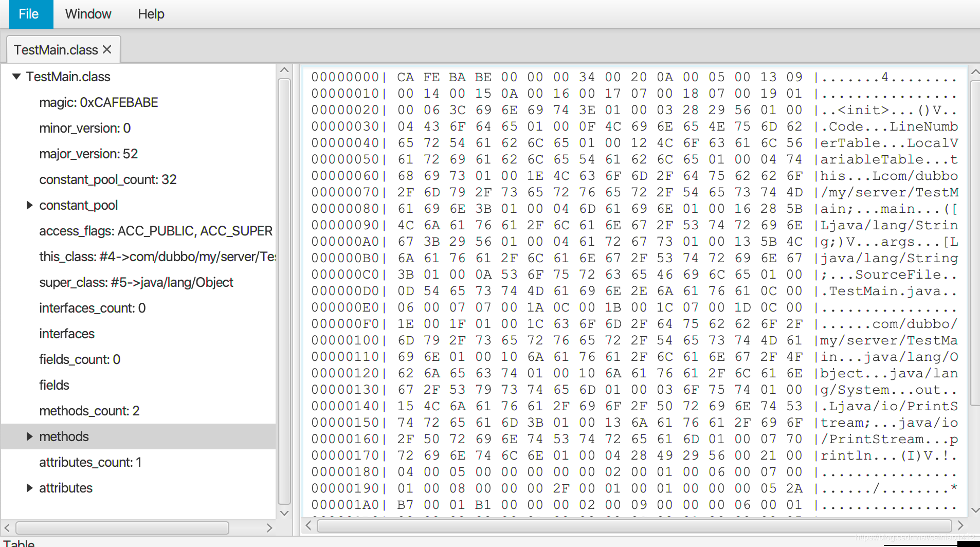Click the ASCII text 'ariableTable...t'
The image size is (980, 547).
[x=889, y=159]
